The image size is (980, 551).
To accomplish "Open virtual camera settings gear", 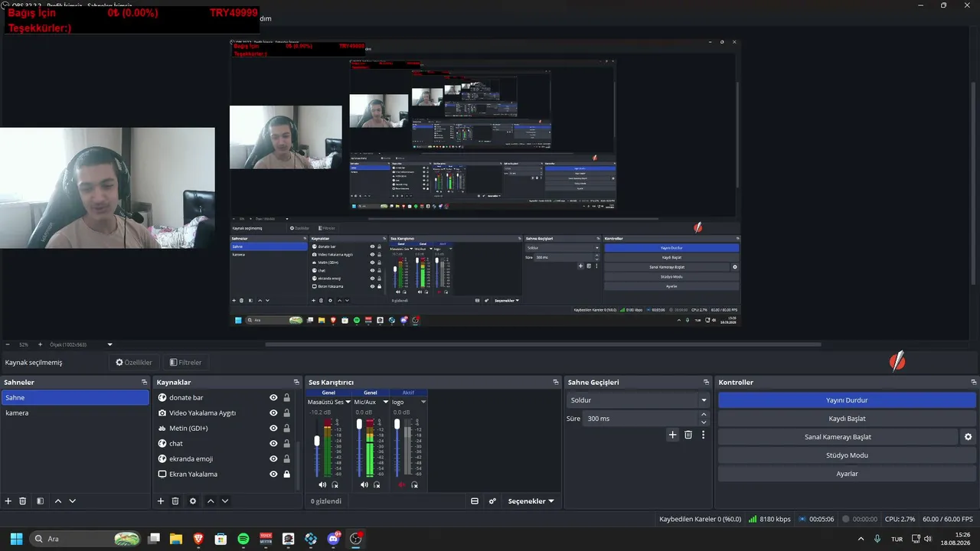I will [968, 437].
